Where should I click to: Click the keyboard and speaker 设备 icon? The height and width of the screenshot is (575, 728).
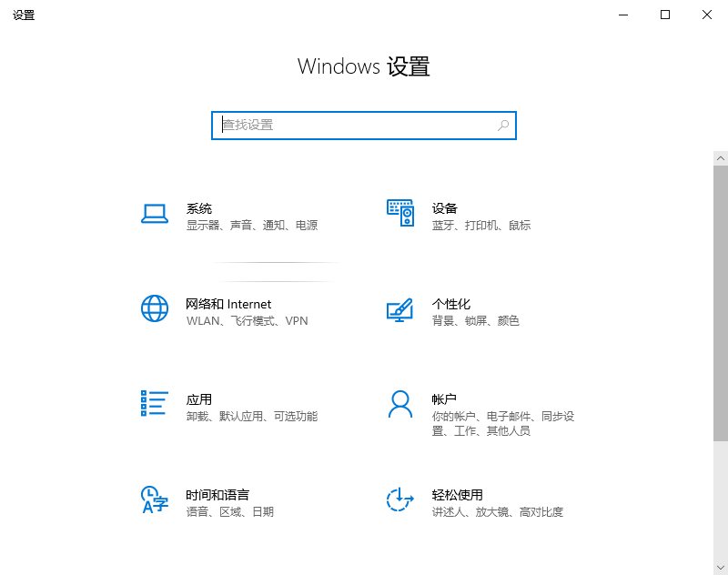[x=400, y=213]
